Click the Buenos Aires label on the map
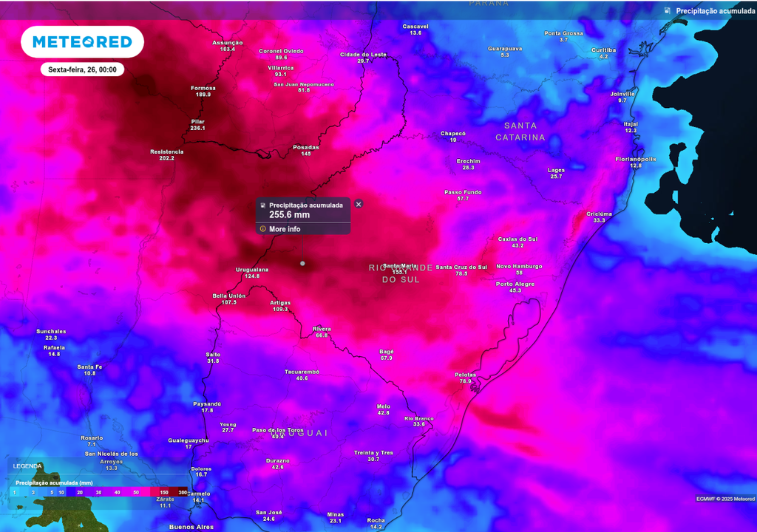757x532 pixels. [193, 526]
